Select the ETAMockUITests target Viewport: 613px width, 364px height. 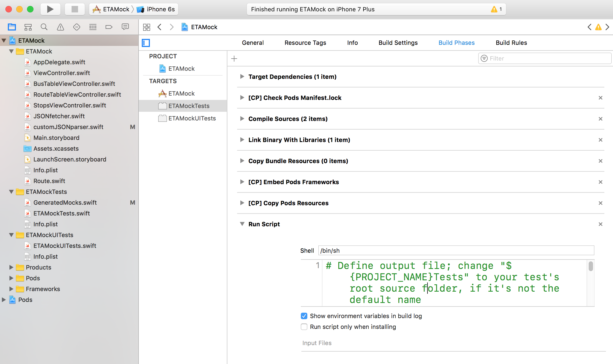[192, 118]
